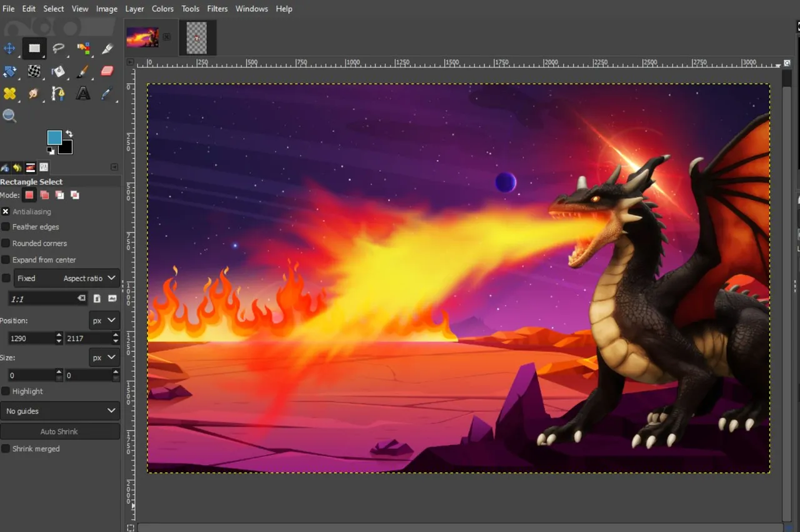Select the Paintbrush tool
This screenshot has width=800, height=532.
[x=83, y=71]
